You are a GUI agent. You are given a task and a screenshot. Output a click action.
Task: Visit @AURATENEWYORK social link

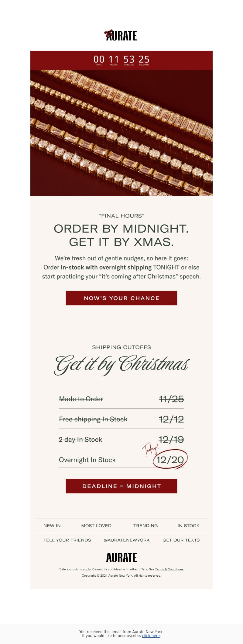click(x=127, y=540)
